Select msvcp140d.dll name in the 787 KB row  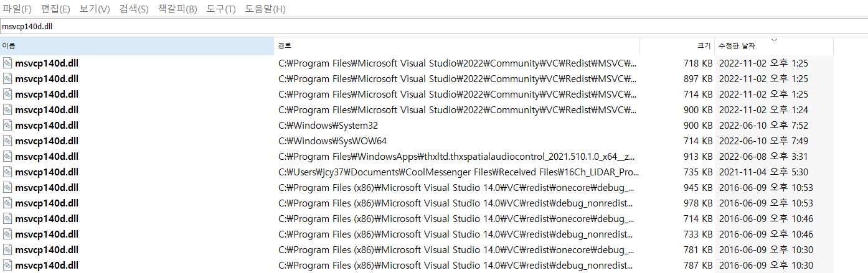(x=47, y=265)
